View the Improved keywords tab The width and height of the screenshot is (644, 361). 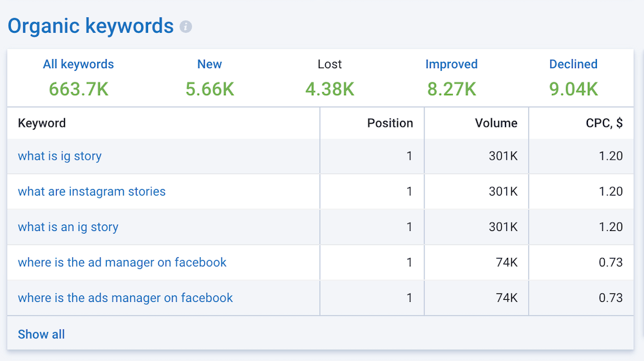[x=451, y=64]
